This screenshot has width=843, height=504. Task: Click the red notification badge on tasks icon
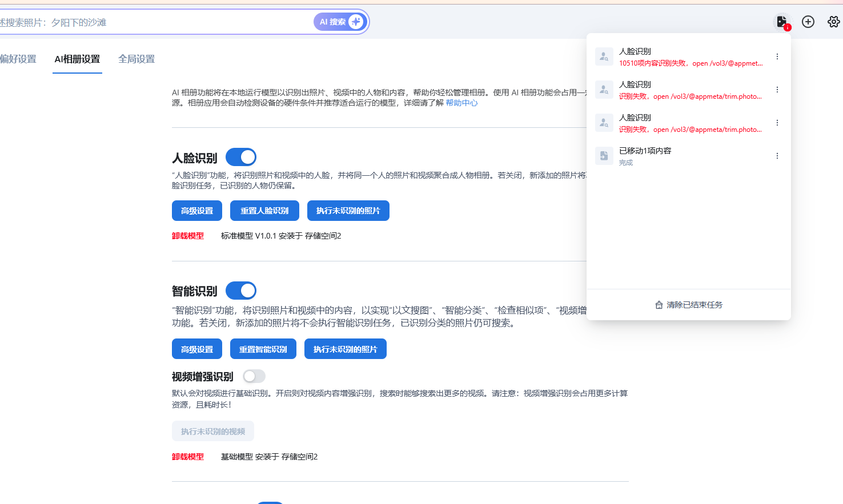pyautogui.click(x=788, y=27)
